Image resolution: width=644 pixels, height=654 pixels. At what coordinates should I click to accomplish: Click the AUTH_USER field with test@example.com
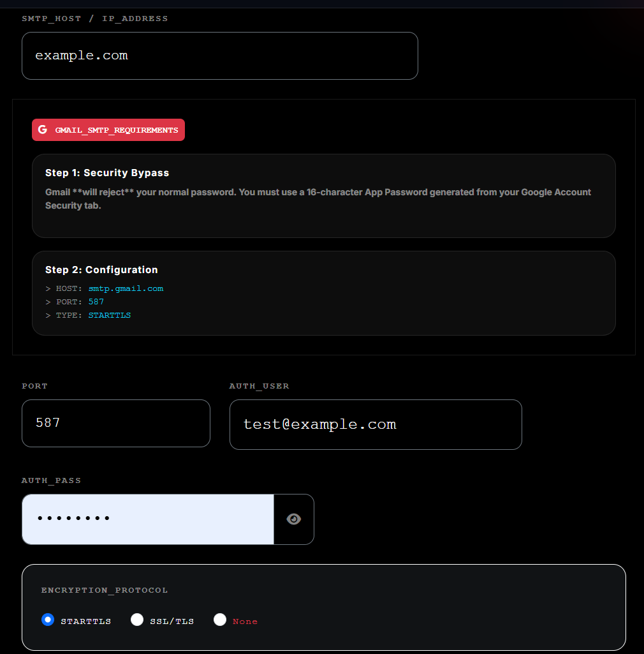coord(376,424)
